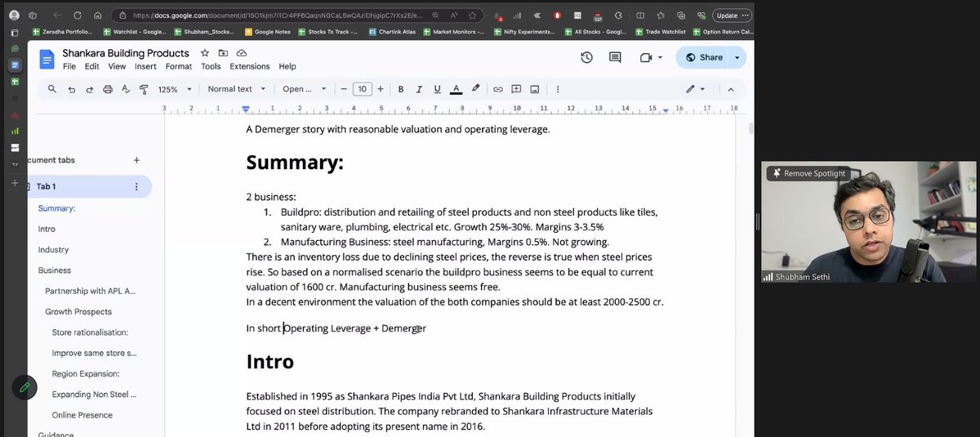Screen dimensions: 980x437
Task: Increase font size with plus button
Action: click(x=382, y=89)
